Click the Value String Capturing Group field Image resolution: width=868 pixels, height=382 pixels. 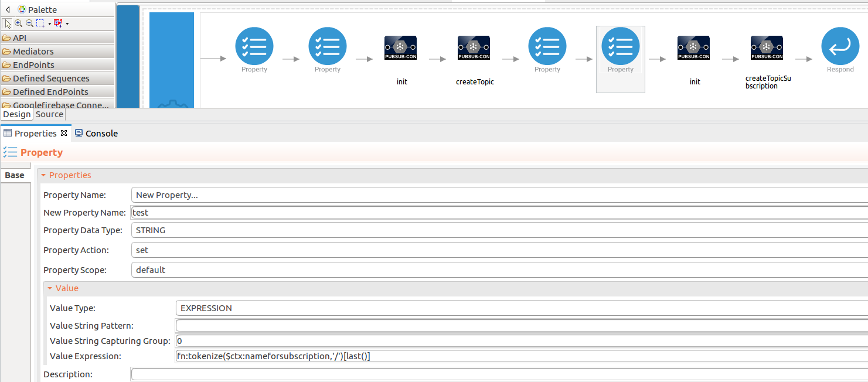522,341
